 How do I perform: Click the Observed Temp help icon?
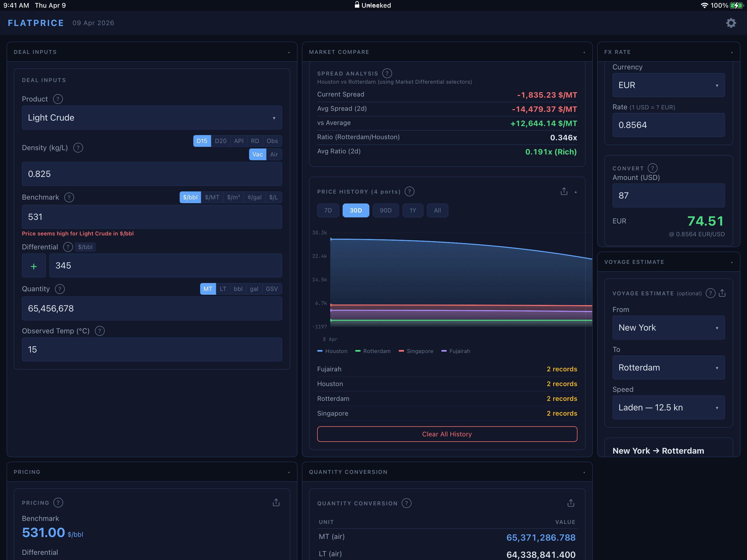[100, 331]
